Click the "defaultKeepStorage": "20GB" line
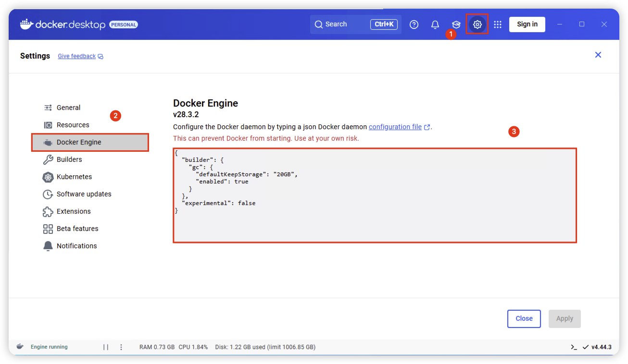The width and height of the screenshot is (628, 364). click(x=247, y=174)
